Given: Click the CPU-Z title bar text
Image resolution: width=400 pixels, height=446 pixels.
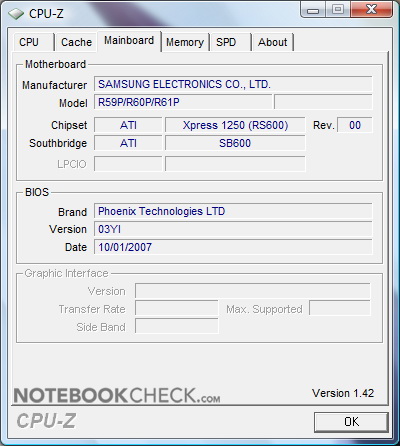Looking at the screenshot, I should (x=46, y=14).
